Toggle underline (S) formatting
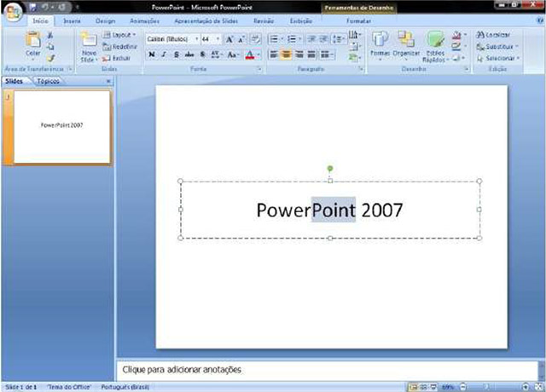 click(x=177, y=55)
